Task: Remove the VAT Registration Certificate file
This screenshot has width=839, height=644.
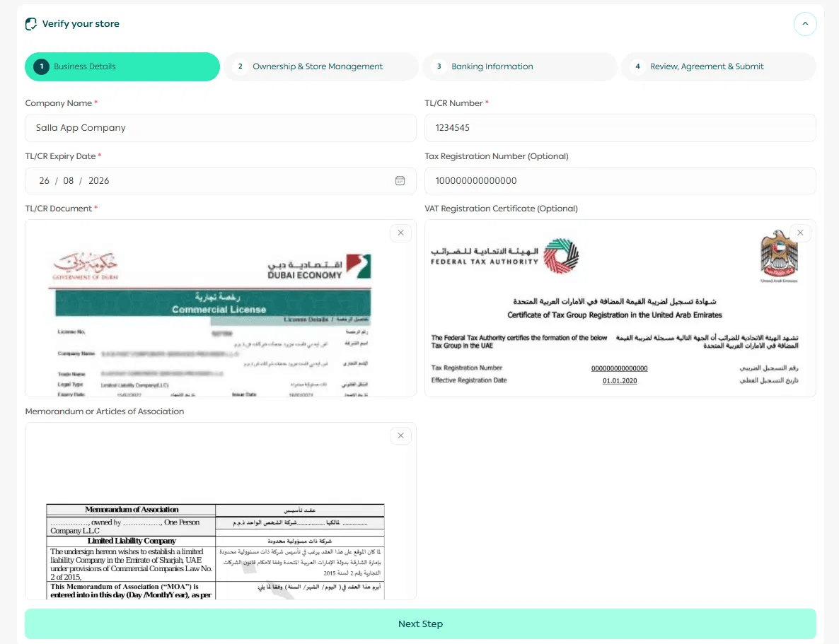Action: coord(801,233)
